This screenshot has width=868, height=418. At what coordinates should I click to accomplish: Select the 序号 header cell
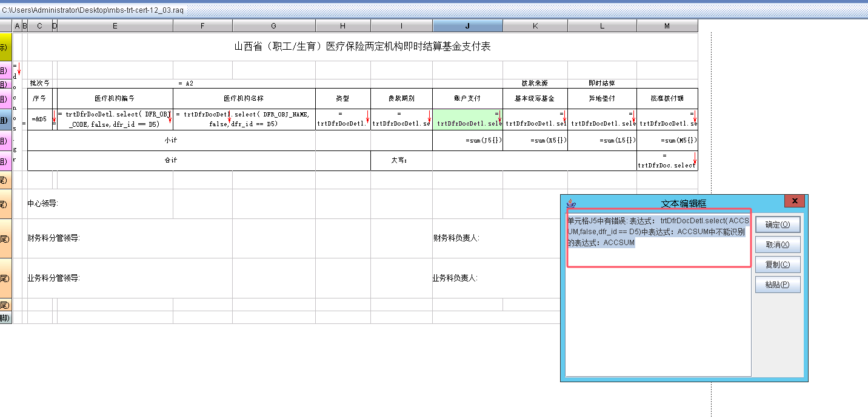40,98
